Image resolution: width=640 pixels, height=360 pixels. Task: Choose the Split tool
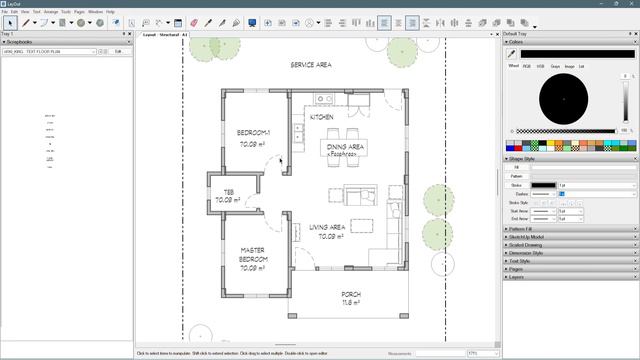222,23
